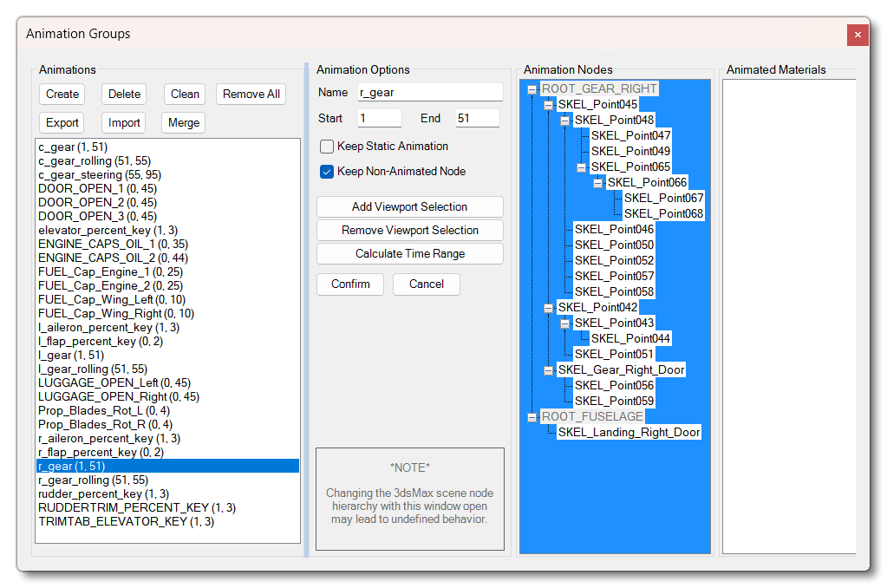This screenshot has width=887, height=588.
Task: Click Export in Animations panel
Action: [x=62, y=123]
